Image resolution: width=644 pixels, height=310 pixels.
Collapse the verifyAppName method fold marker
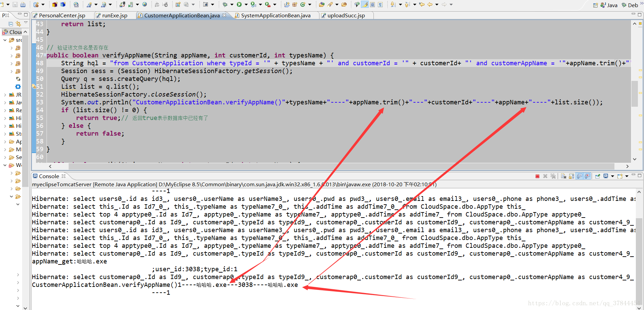(x=45, y=55)
